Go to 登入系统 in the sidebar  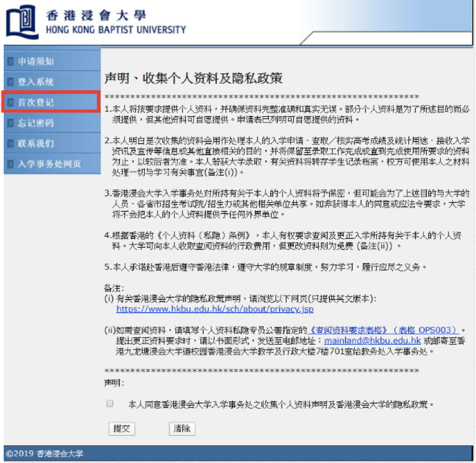pos(36,82)
